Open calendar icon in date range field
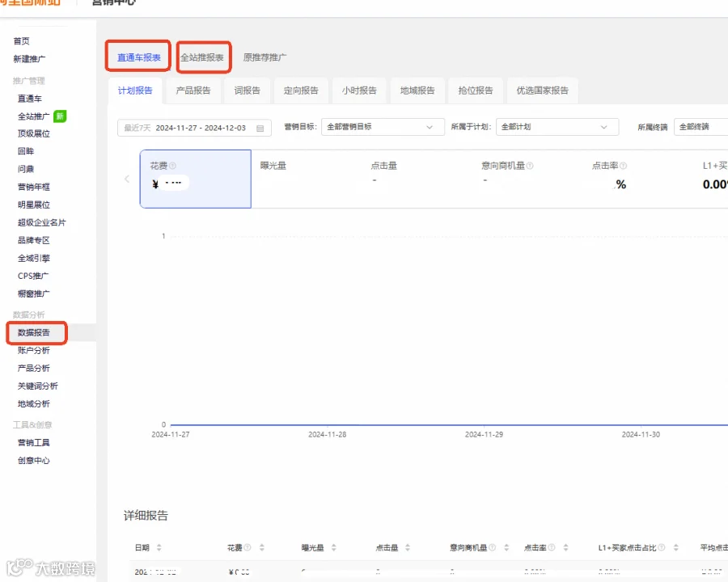728x582 pixels. click(x=260, y=128)
